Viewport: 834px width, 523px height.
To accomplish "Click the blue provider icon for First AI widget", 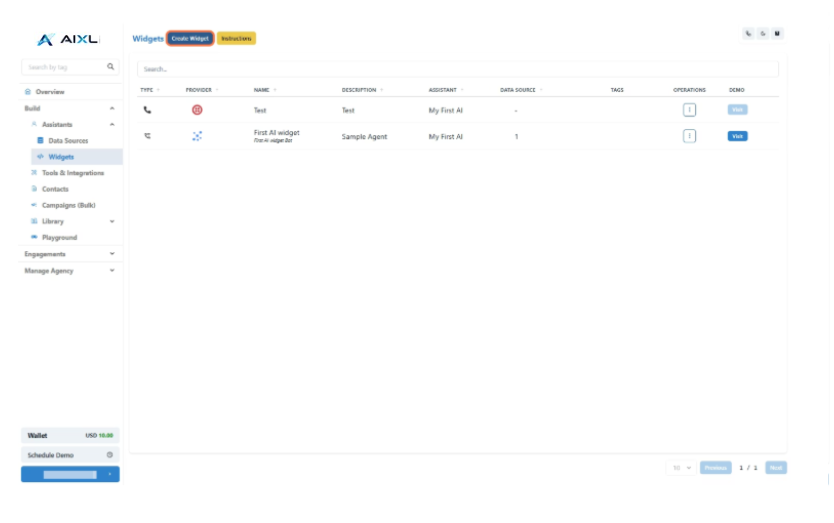I will click(x=197, y=136).
